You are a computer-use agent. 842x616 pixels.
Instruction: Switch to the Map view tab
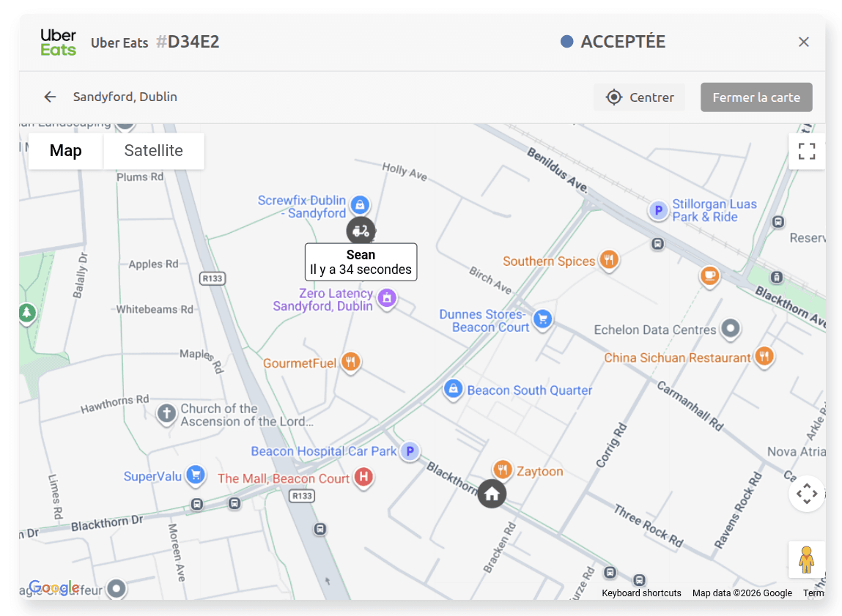(x=65, y=151)
